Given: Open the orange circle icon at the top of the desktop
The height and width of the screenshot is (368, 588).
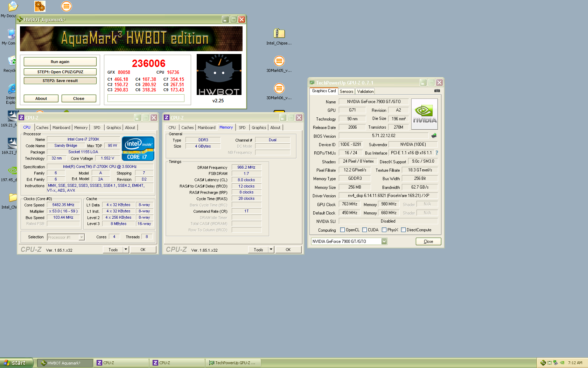Looking at the screenshot, I should tap(66, 6).
